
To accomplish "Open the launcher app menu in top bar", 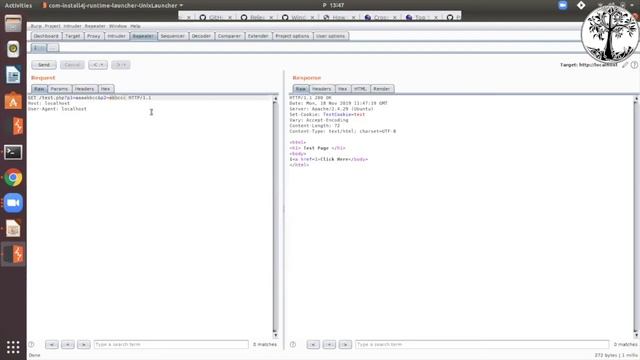I will [x=112, y=5].
